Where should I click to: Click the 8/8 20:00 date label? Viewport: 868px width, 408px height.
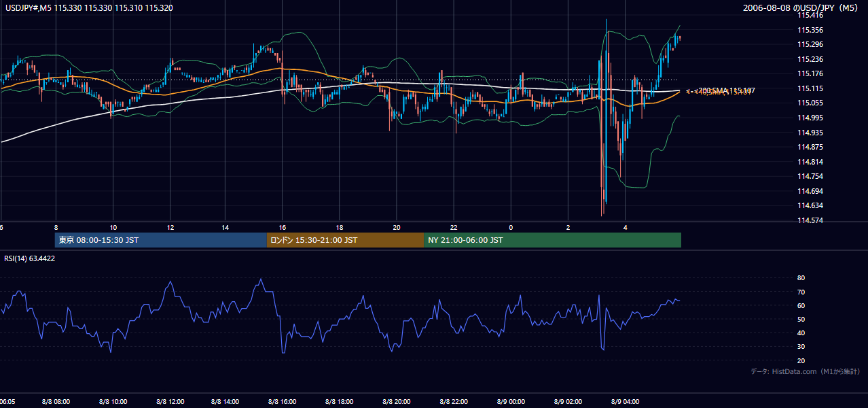tap(397, 402)
